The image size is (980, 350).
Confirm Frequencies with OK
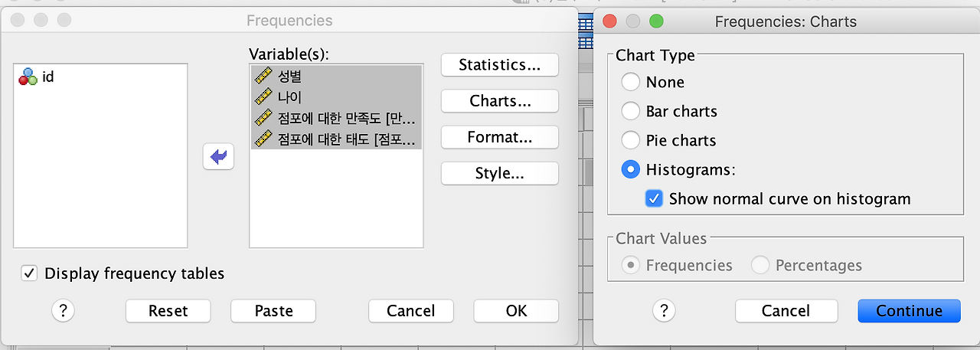(516, 311)
